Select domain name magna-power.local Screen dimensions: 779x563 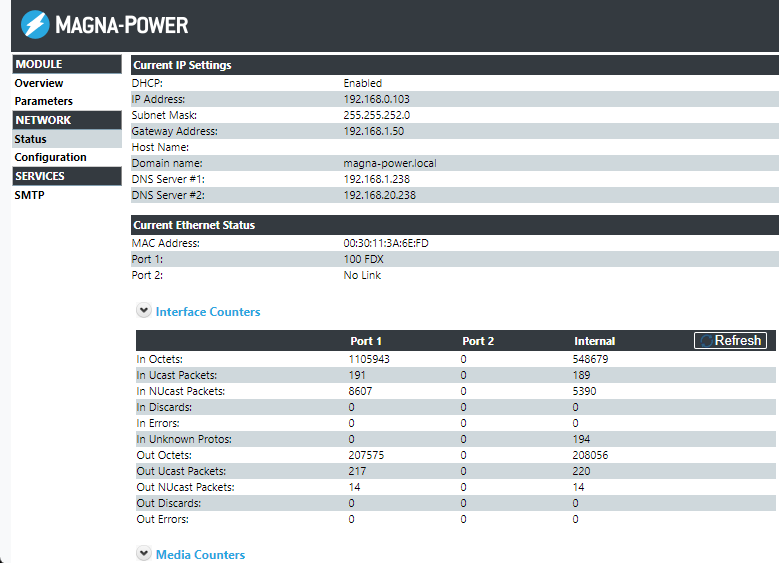pos(390,163)
